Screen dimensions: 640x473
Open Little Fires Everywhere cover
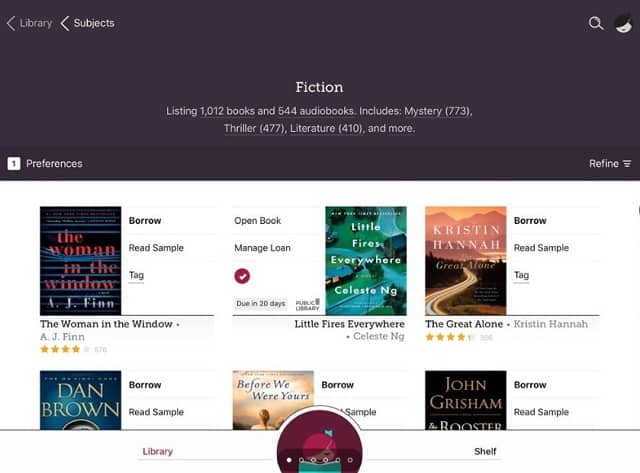(x=366, y=261)
